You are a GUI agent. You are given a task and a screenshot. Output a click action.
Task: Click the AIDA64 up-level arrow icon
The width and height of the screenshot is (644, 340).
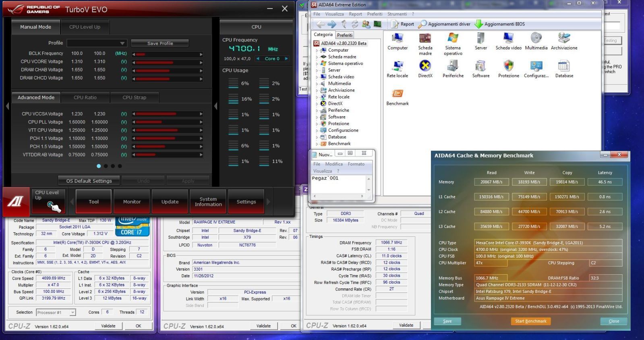tap(344, 24)
